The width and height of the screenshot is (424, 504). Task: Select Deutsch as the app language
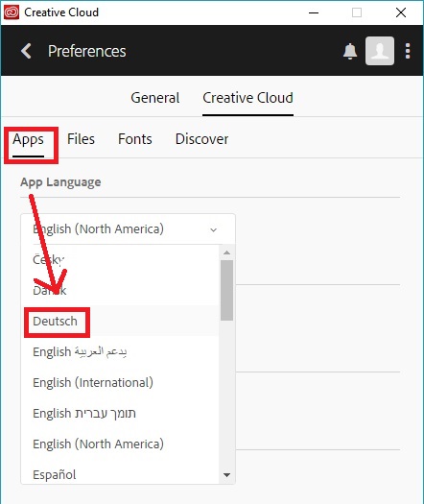120,321
